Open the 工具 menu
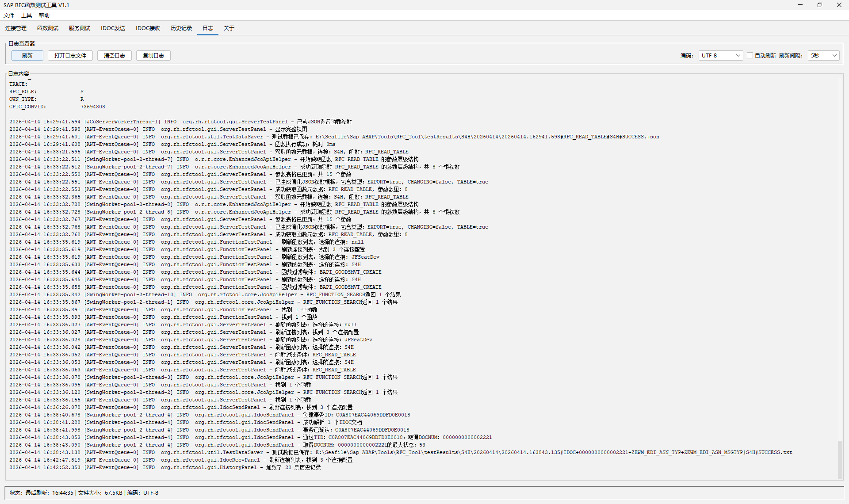The width and height of the screenshot is (849, 504). 27,15
